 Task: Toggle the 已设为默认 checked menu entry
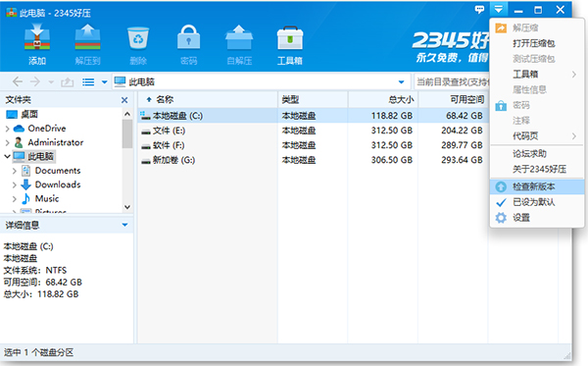pyautogui.click(x=537, y=202)
